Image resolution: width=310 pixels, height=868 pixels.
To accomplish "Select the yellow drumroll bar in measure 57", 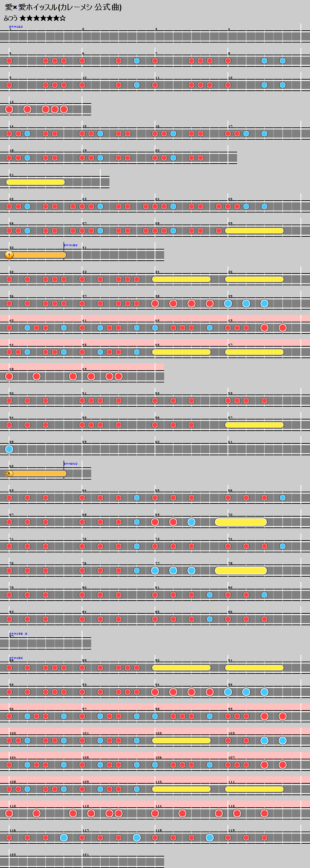I will coord(255,425).
